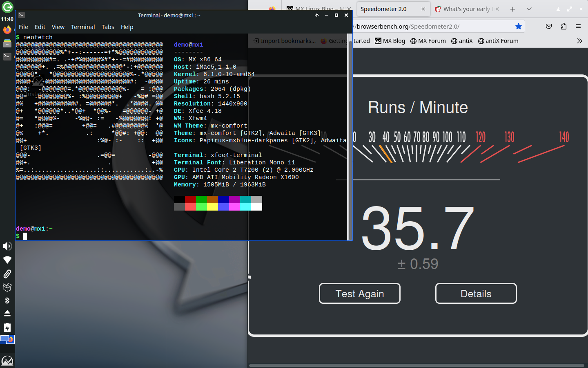Open the MX Linux start menu icon
This screenshot has width=588, height=368.
click(7, 361)
